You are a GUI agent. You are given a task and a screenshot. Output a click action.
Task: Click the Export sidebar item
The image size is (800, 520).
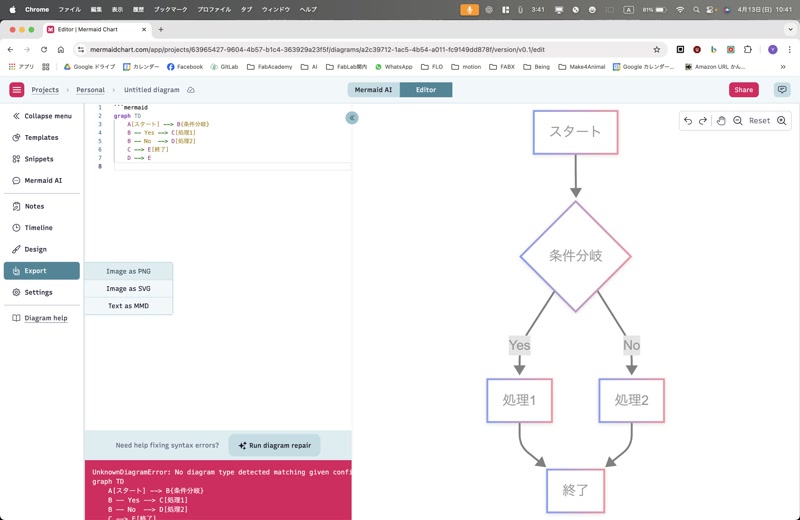coord(42,270)
